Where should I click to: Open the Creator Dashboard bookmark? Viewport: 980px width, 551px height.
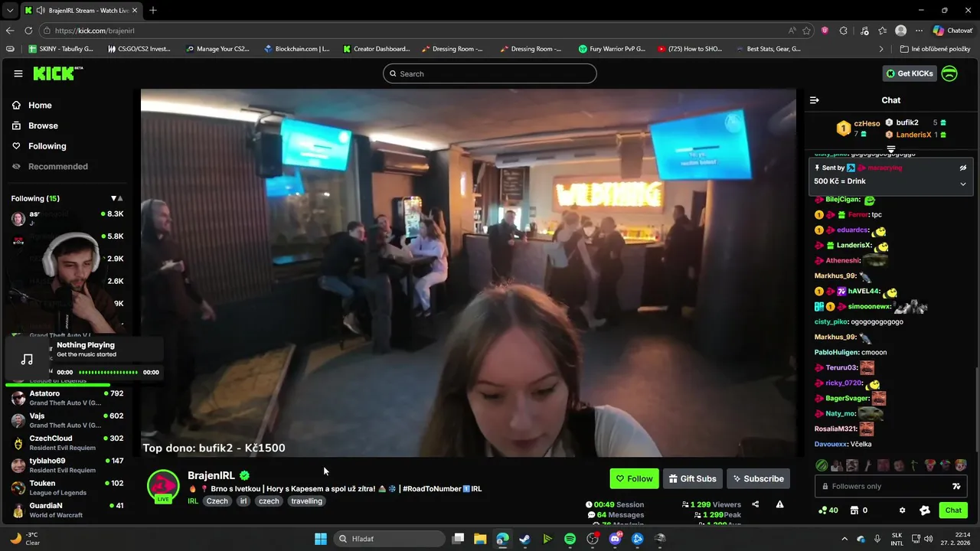click(376, 49)
